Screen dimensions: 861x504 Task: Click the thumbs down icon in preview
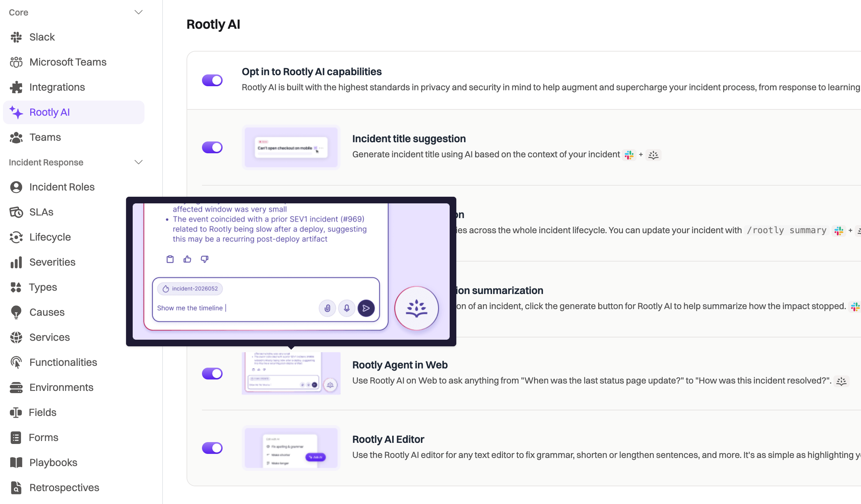point(205,259)
